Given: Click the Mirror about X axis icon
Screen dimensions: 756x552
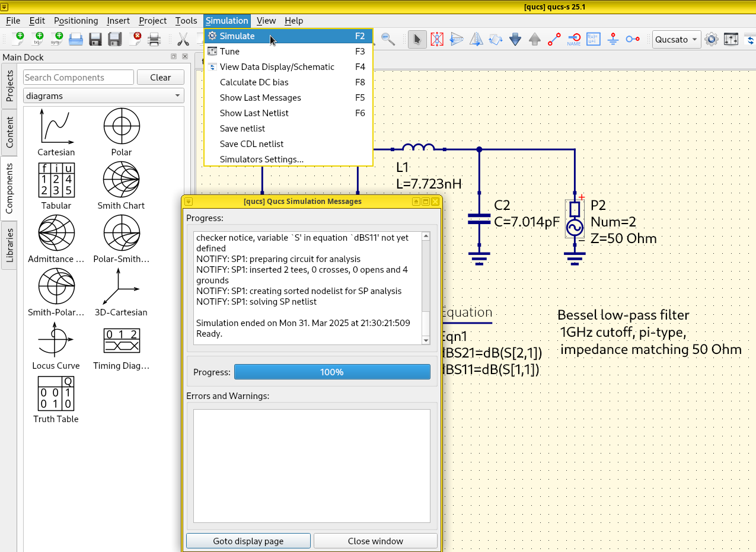Looking at the screenshot, I should coord(457,40).
